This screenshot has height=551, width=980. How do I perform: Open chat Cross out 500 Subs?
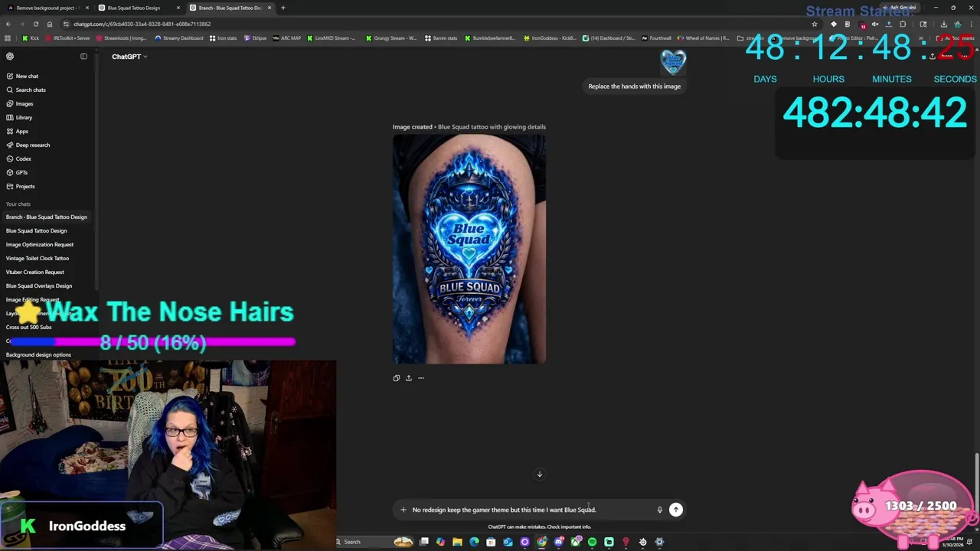coord(29,327)
